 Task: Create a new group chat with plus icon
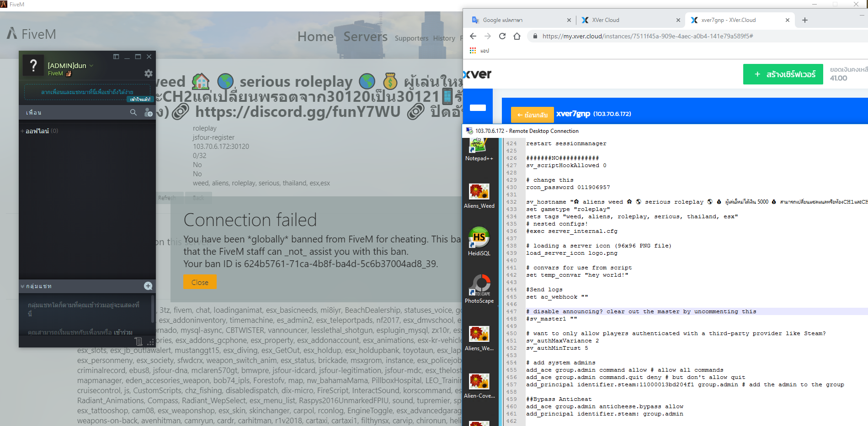tap(148, 286)
